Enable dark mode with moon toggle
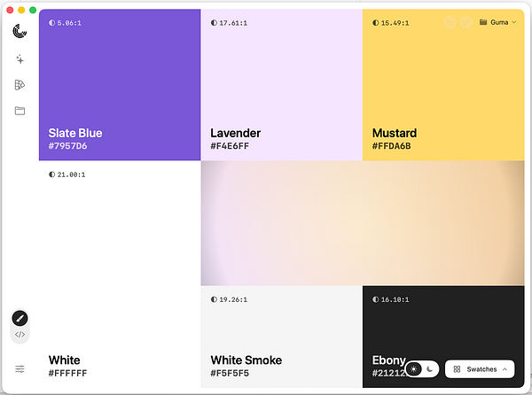The width and height of the screenshot is (532, 395). (429, 369)
